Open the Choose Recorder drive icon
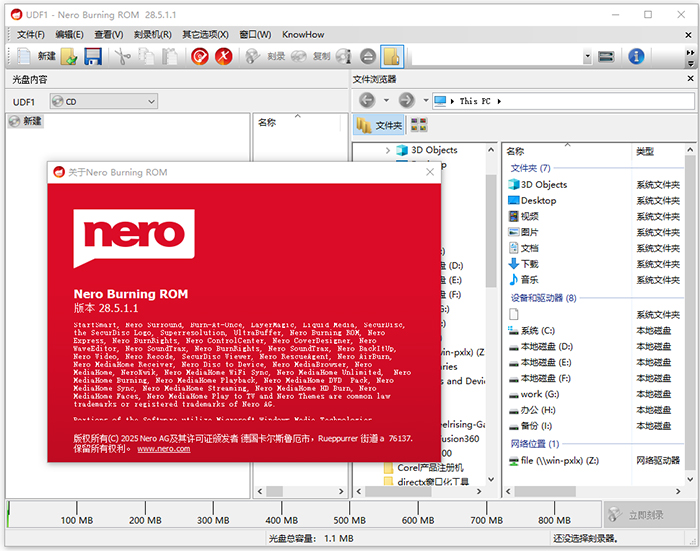This screenshot has height=551, width=700. click(x=606, y=57)
